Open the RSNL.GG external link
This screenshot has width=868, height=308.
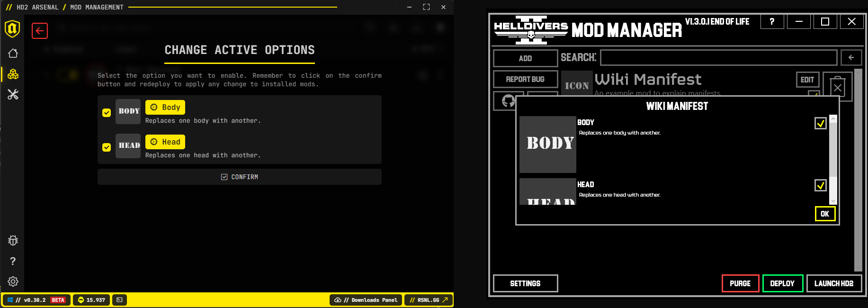click(x=429, y=300)
